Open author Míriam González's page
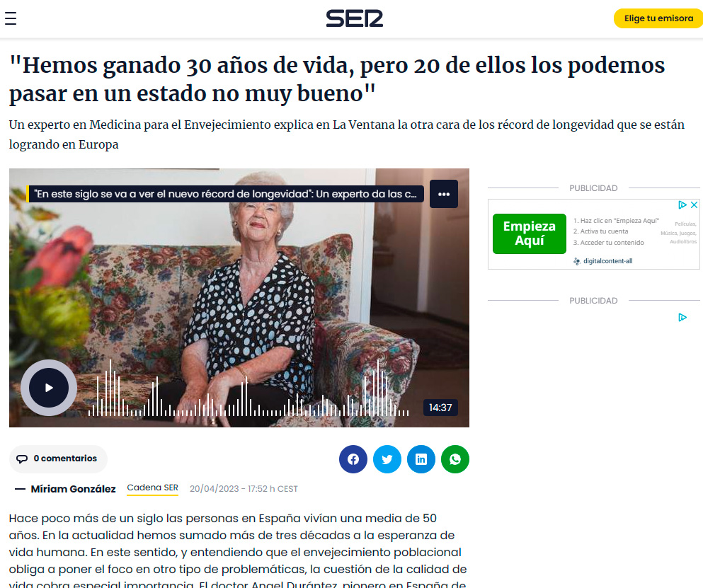Image resolution: width=703 pixels, height=588 pixels. [x=73, y=489]
